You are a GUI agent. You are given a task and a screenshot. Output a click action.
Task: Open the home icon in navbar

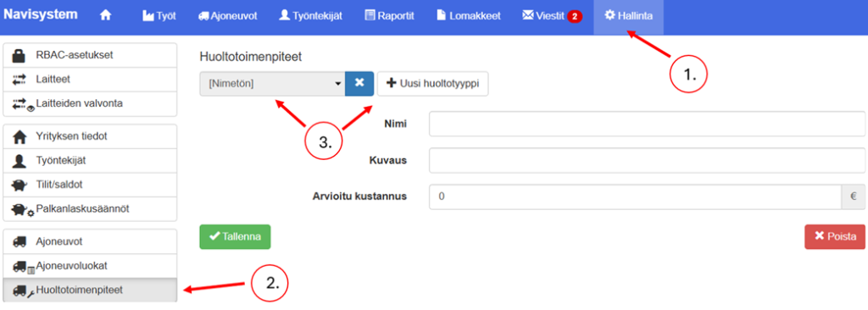coord(105,16)
